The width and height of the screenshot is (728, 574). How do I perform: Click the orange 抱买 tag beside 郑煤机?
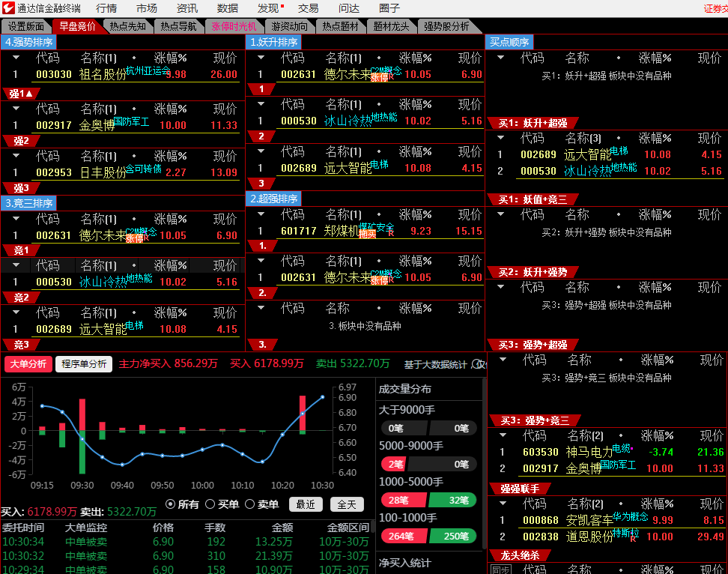tap(367, 235)
